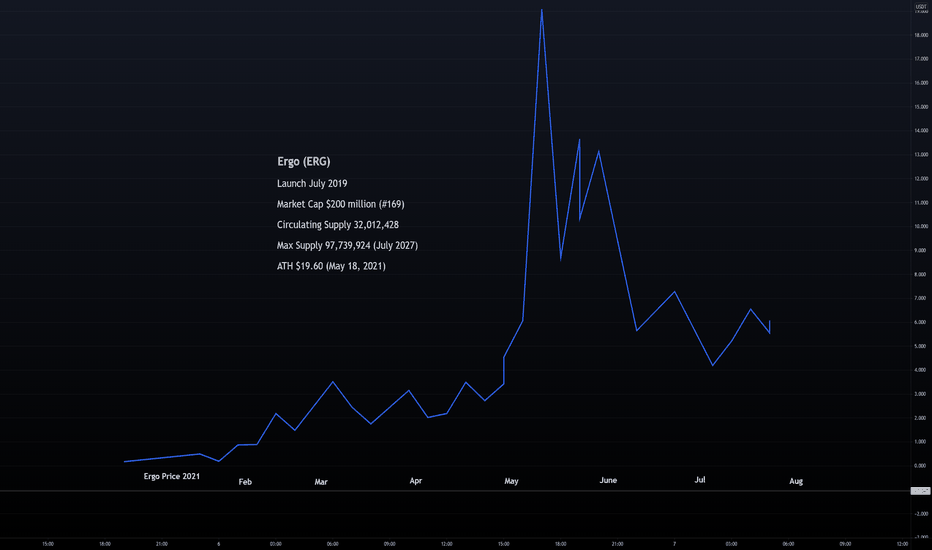932x550 pixels.
Task: Click the 8.000 price axis label
Action: pyautogui.click(x=921, y=275)
